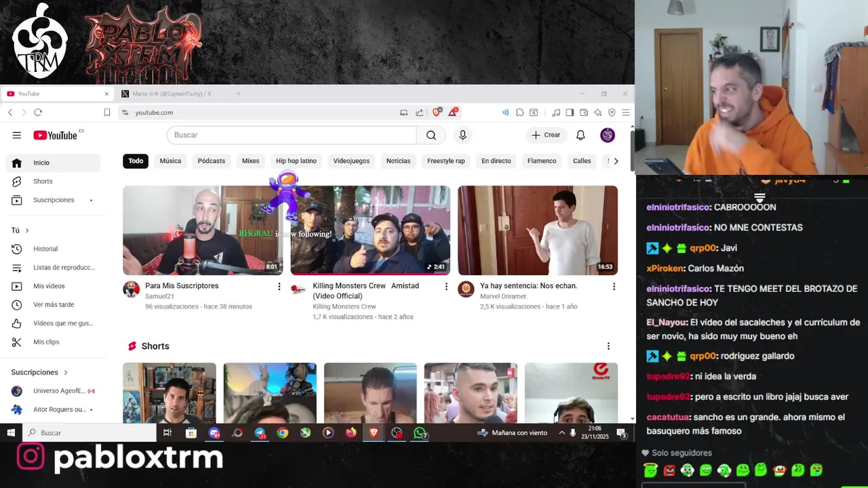
Task: Activate voice search microphone
Action: point(462,135)
